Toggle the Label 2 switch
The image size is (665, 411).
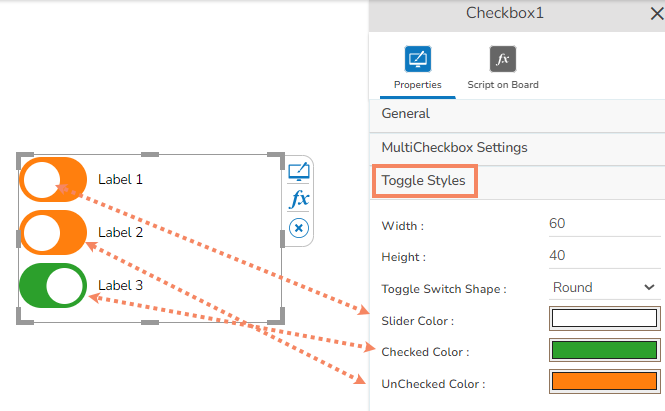coord(52,232)
